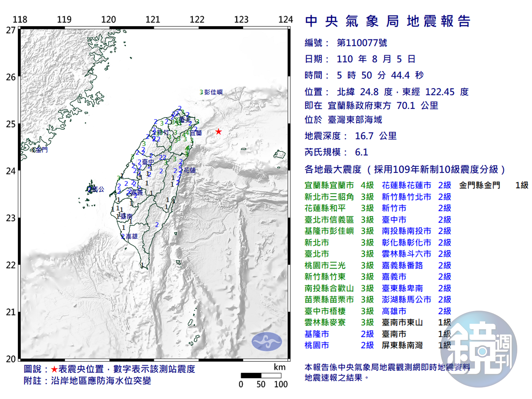The height and width of the screenshot is (399, 532).
Task: Select the 宜蘭縣宜蘭市 4級 intensity entry
Action: (x=339, y=185)
